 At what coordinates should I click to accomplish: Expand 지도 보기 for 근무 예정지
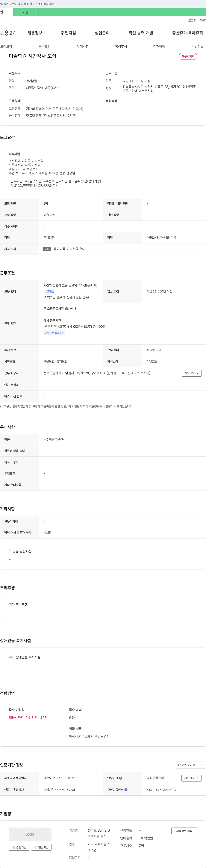pyautogui.click(x=192, y=373)
